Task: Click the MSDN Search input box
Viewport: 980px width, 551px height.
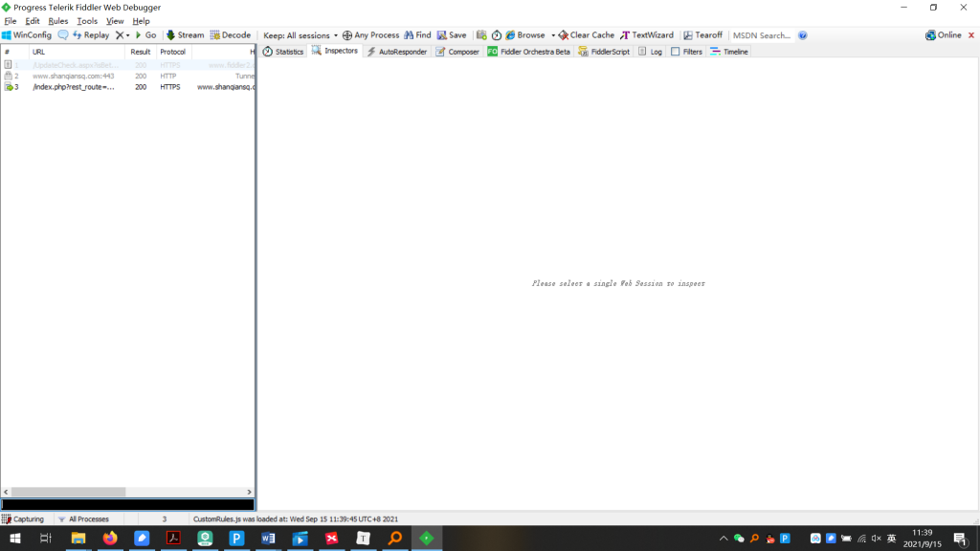Action: [762, 35]
